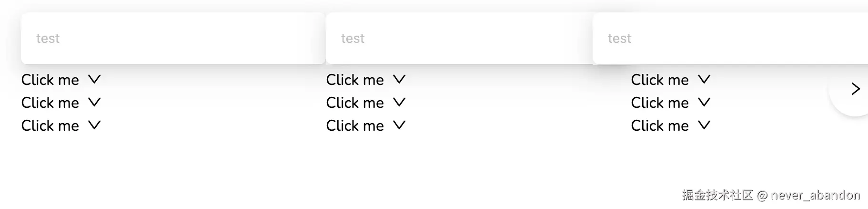868x209 pixels.
Task: Click chevron icon beside bottom-right 'Click me'
Action: (704, 125)
